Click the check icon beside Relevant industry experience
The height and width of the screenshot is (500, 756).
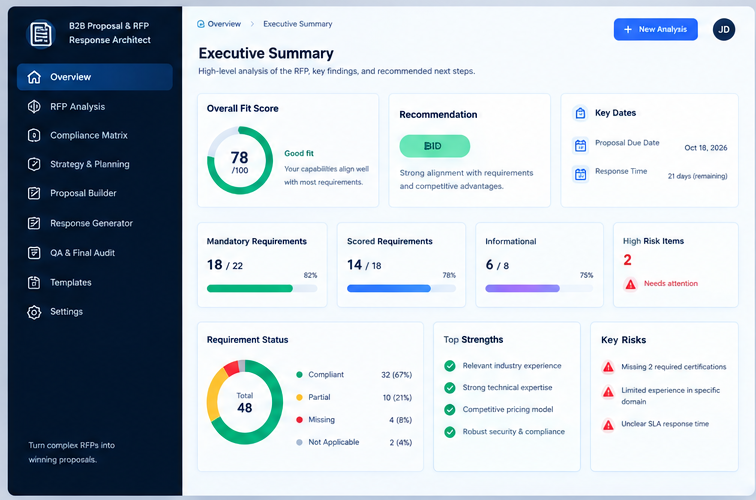pyautogui.click(x=450, y=366)
